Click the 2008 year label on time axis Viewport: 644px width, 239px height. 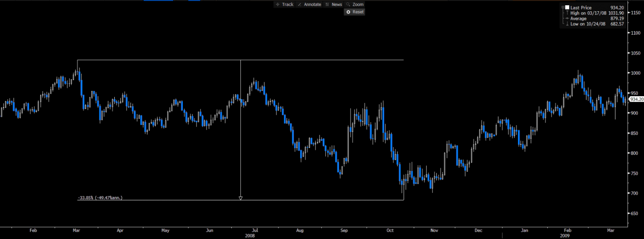point(250,236)
